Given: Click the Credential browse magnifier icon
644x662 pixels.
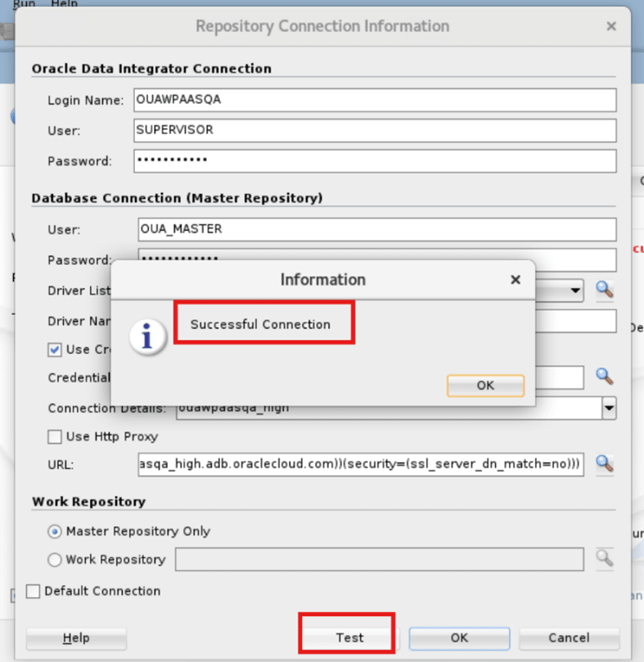Looking at the screenshot, I should pyautogui.click(x=604, y=376).
